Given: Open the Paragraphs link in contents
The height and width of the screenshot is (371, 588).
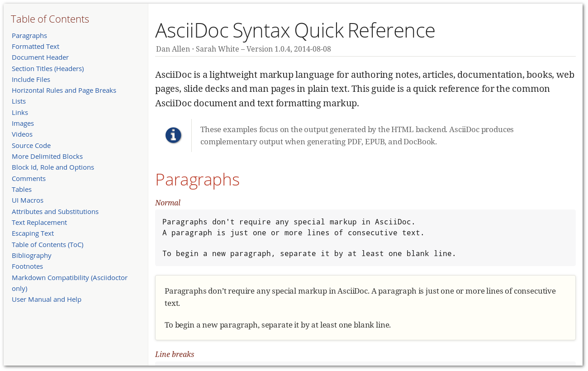Looking at the screenshot, I should click(x=29, y=35).
